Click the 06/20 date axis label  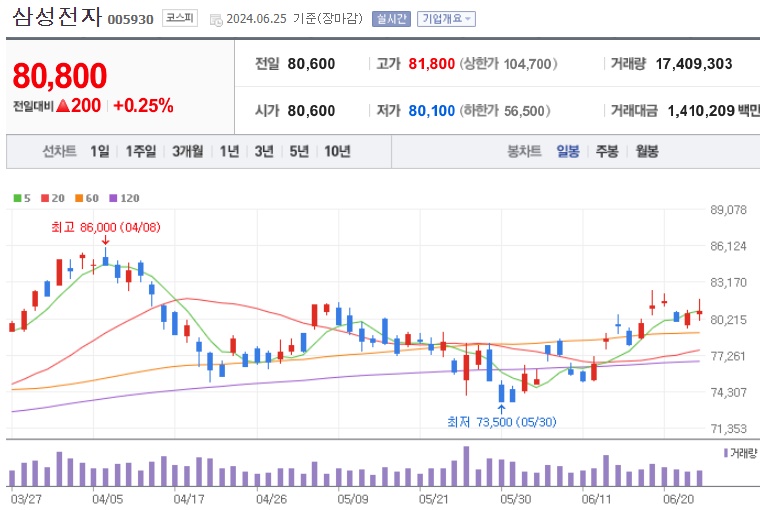(679, 499)
